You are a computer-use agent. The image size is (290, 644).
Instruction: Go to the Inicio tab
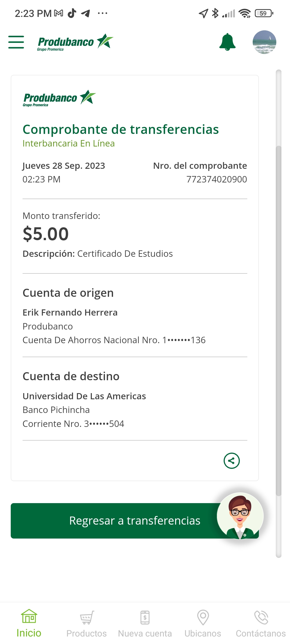coord(29,624)
